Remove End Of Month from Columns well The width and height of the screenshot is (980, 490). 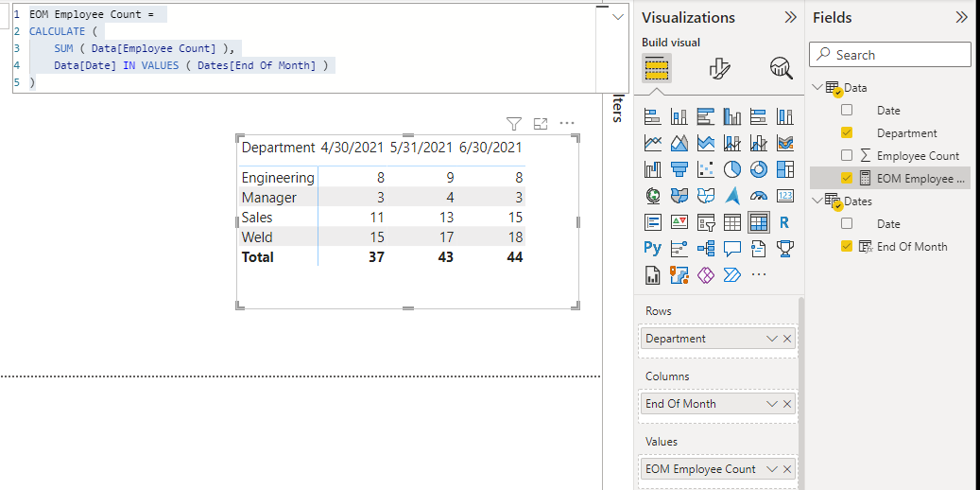point(787,404)
